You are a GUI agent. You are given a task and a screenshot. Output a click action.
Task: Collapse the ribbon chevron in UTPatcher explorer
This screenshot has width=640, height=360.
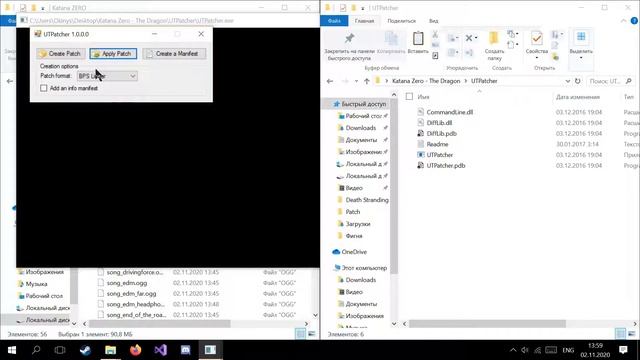(x=623, y=20)
